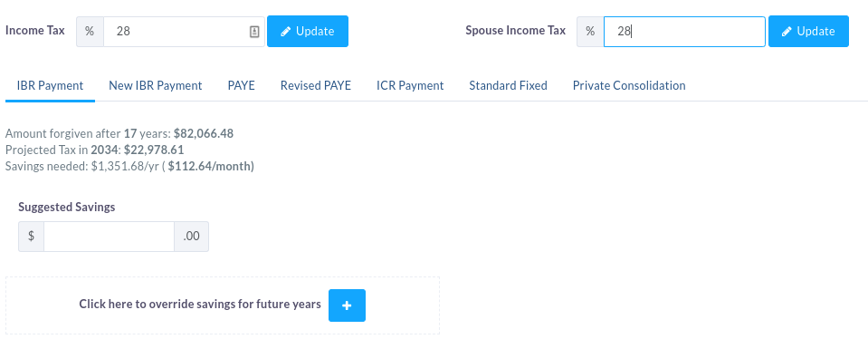The image size is (868, 339).
Task: Open the ICR Payment tab
Action: pos(410,86)
